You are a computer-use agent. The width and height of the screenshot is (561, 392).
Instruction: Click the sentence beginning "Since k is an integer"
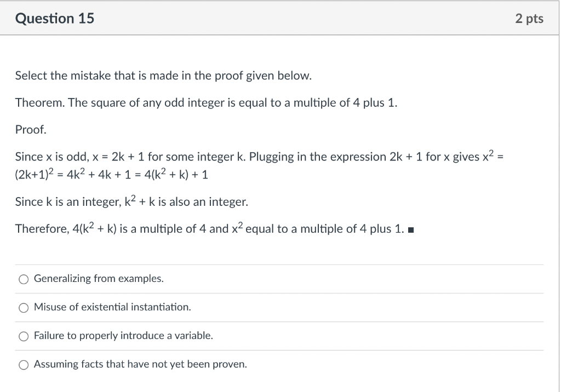[131, 201]
